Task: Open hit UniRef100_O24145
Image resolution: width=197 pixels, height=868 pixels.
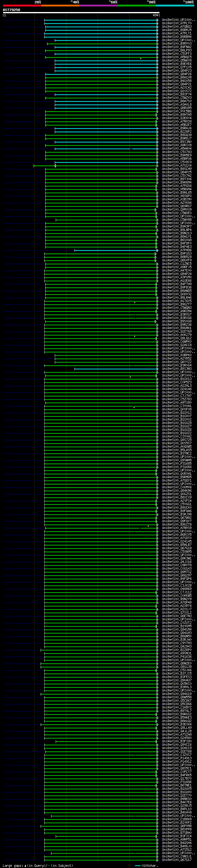Action: click(x=176, y=542)
